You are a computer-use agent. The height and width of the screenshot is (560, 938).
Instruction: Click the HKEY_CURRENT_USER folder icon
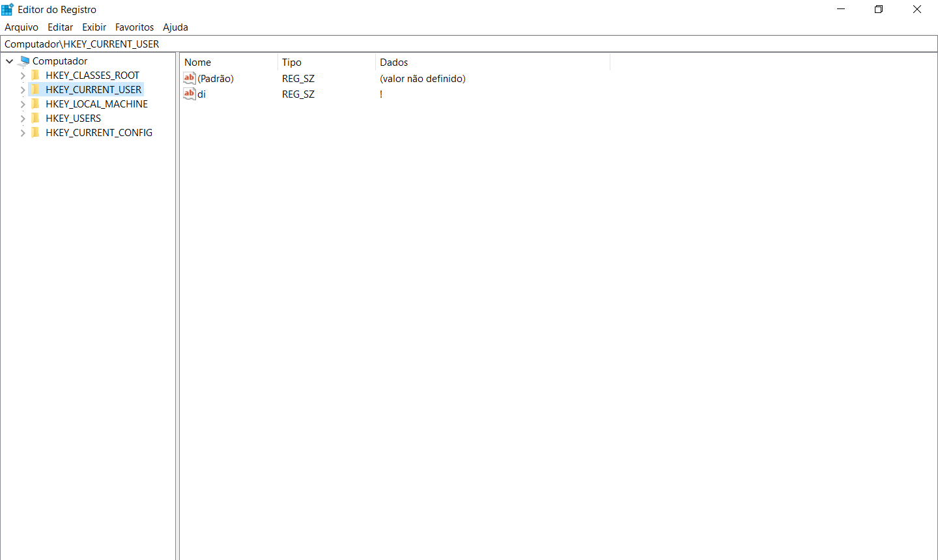(x=35, y=89)
